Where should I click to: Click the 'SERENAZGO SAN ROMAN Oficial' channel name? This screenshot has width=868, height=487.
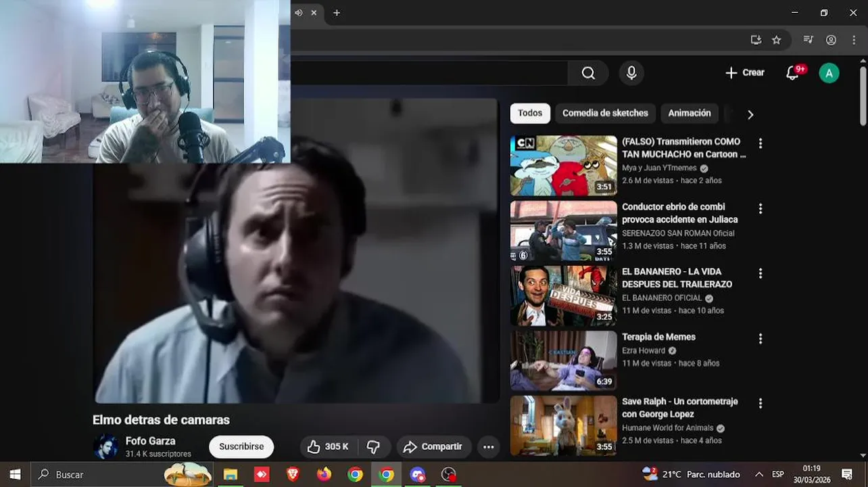[678, 233]
